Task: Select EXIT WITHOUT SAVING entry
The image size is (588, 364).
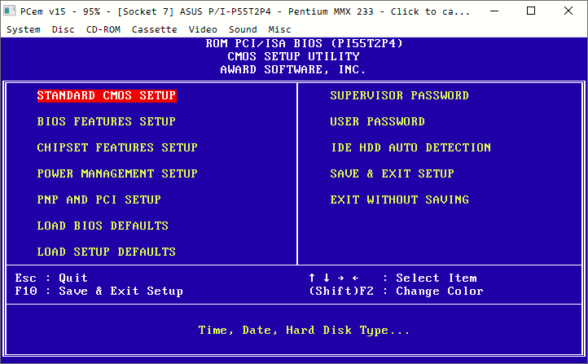Action: pyautogui.click(x=399, y=200)
